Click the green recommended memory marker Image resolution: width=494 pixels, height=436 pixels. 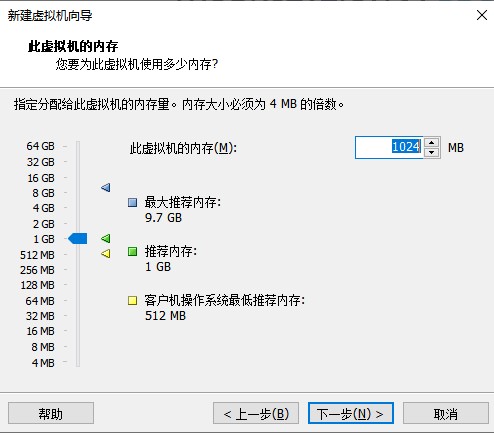[x=106, y=238]
